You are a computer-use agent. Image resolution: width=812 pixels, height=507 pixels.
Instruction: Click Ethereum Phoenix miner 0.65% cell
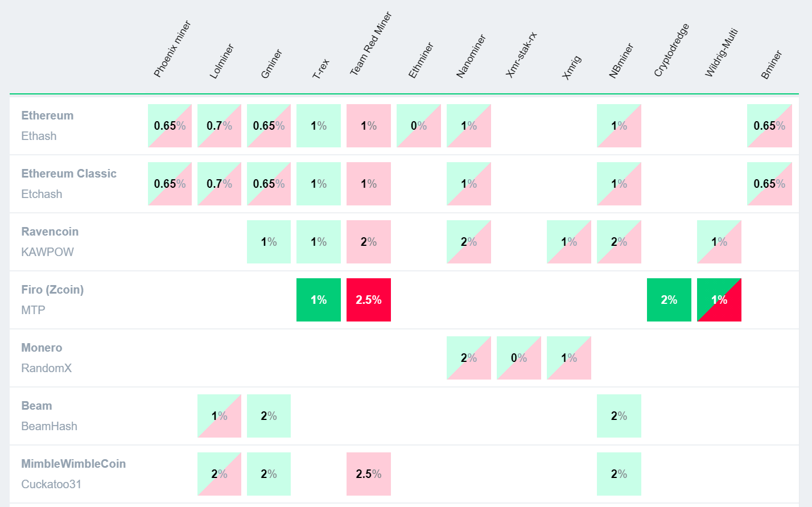point(170,126)
